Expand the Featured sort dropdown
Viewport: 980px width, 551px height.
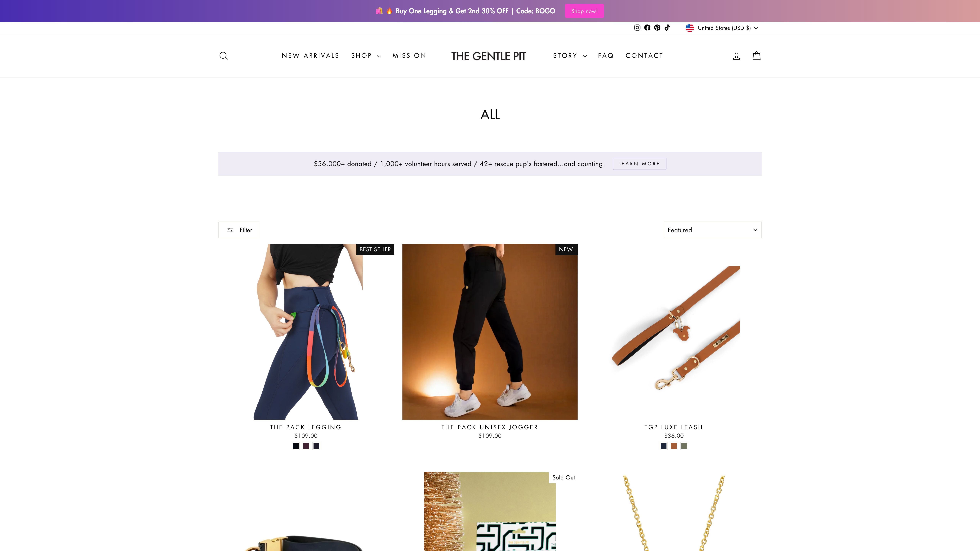(x=713, y=230)
